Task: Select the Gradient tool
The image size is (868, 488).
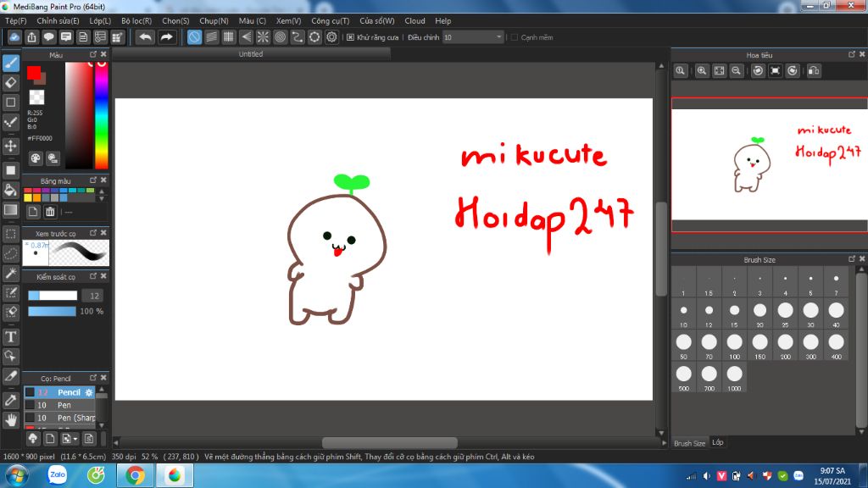Action: [10, 210]
